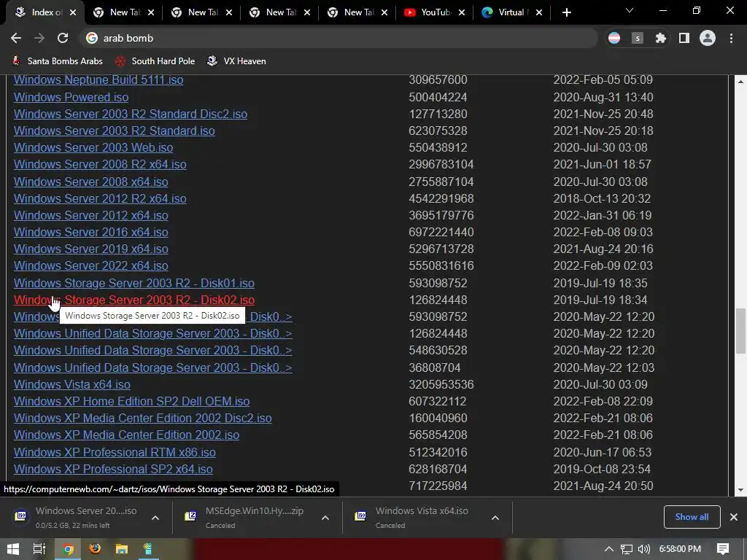Click the address bar with arab bomb
The height and width of the screenshot is (560, 747).
point(338,38)
